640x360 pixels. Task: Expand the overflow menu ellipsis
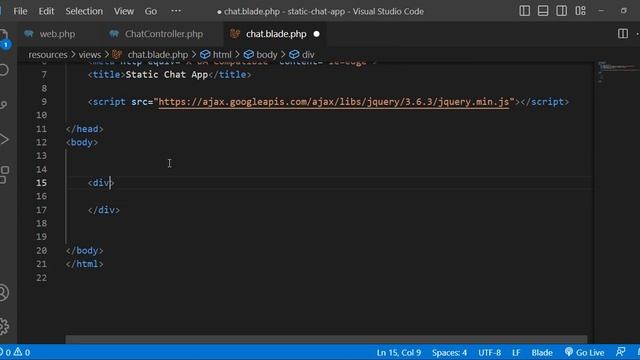176,11
